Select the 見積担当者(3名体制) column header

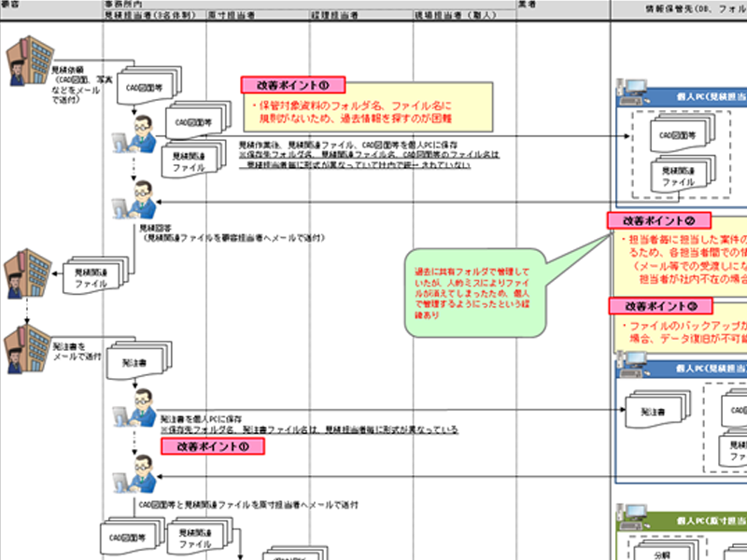153,16
